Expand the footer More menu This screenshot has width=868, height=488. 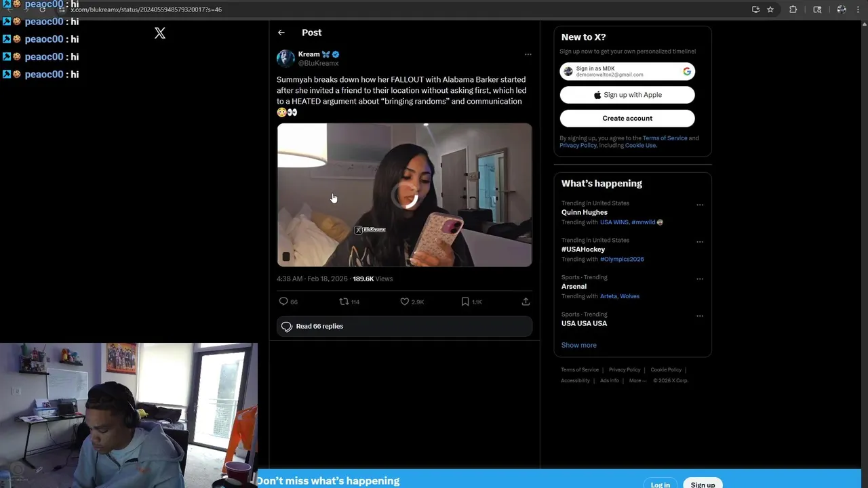click(x=637, y=381)
